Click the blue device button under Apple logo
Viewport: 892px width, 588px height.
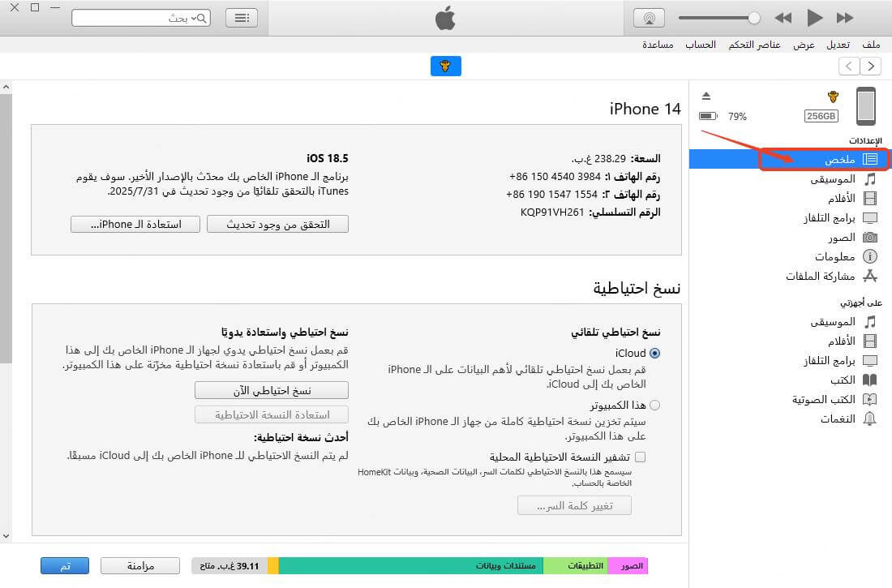click(445, 66)
